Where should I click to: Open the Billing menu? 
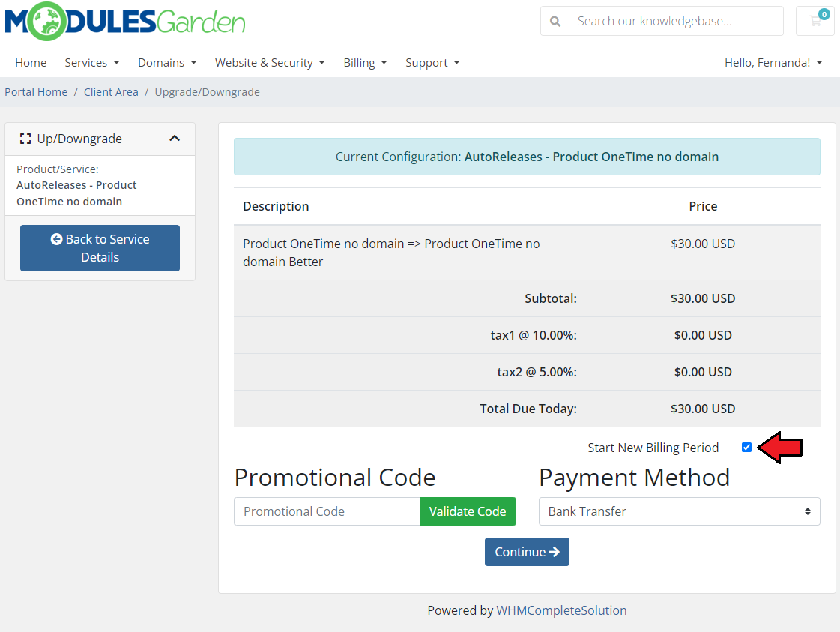click(x=366, y=63)
